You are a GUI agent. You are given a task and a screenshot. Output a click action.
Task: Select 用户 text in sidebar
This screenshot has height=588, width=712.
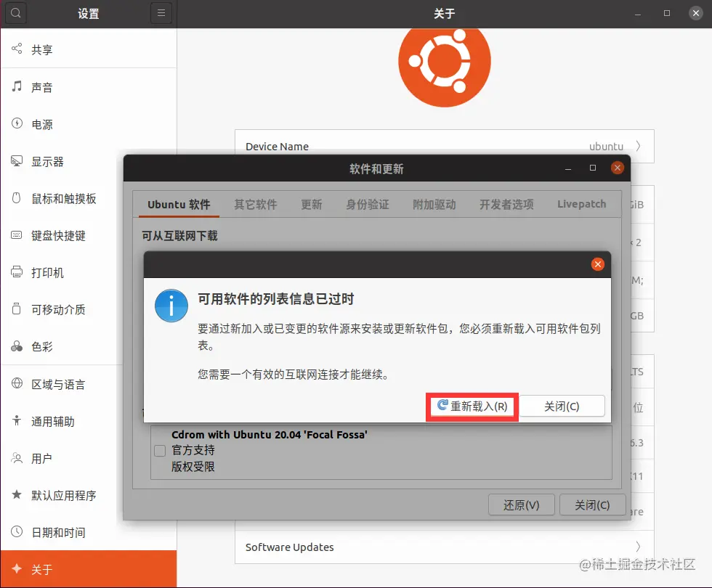coord(41,459)
